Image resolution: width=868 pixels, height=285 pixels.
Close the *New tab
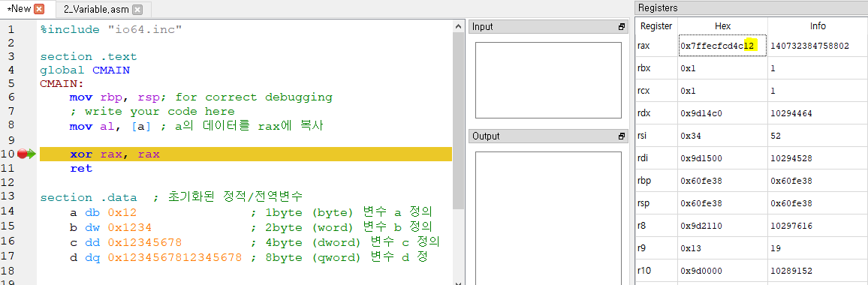[39, 10]
